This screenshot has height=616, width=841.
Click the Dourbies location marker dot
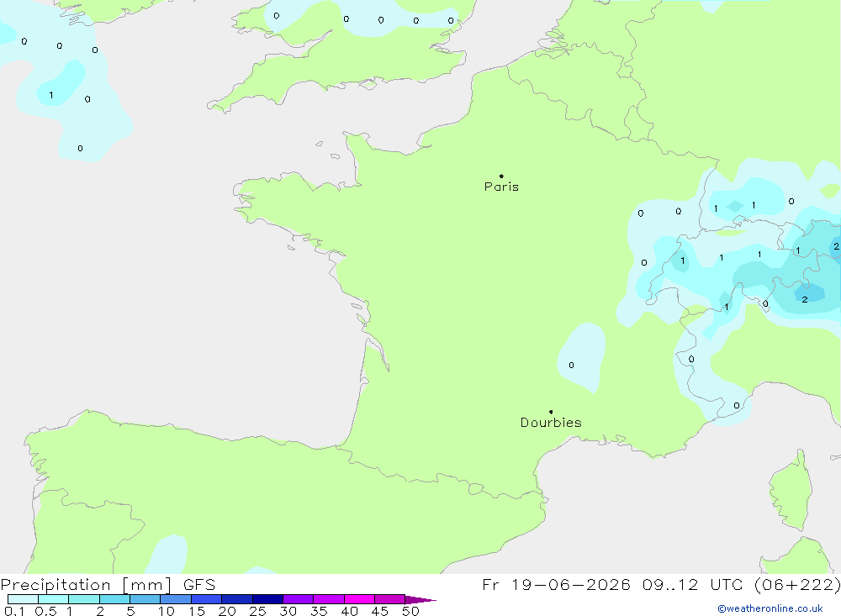click(x=551, y=412)
